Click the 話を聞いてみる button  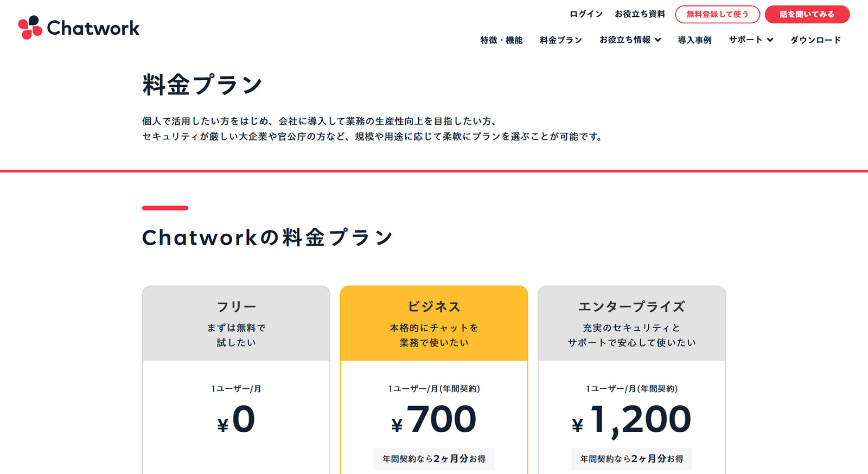807,15
